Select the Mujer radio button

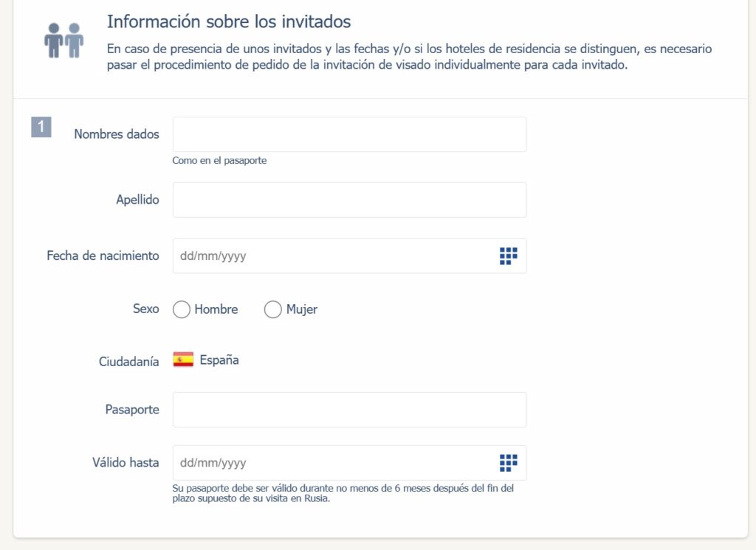click(273, 309)
